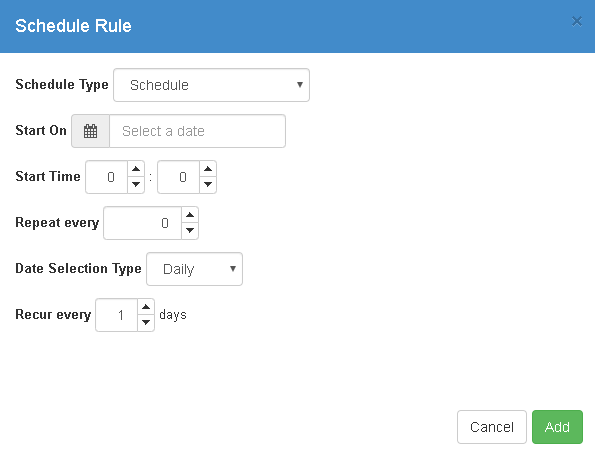This screenshot has width=595, height=457.
Task: Cancel the Schedule Rule dialog
Action: pyautogui.click(x=492, y=427)
